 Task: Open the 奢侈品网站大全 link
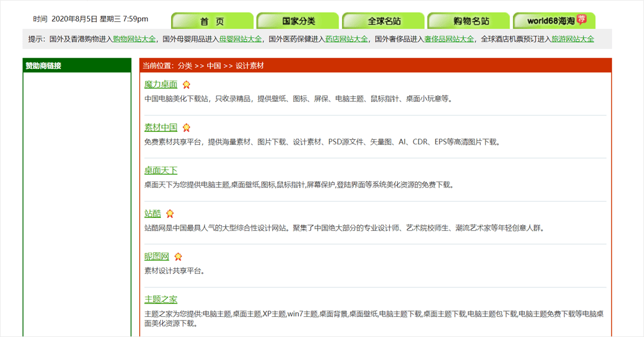pyautogui.click(x=449, y=39)
